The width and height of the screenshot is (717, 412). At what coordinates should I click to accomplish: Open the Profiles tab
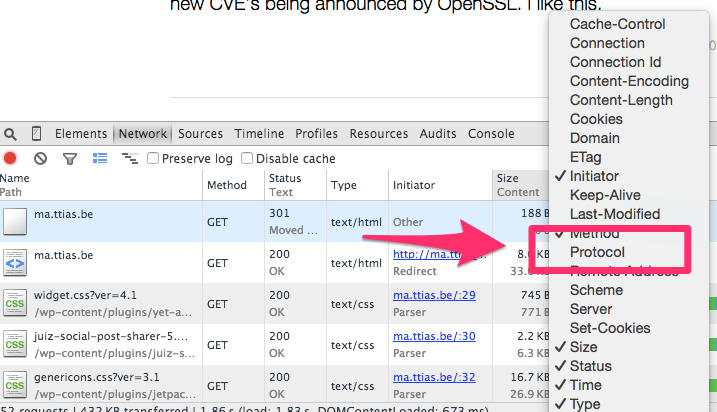tap(316, 134)
